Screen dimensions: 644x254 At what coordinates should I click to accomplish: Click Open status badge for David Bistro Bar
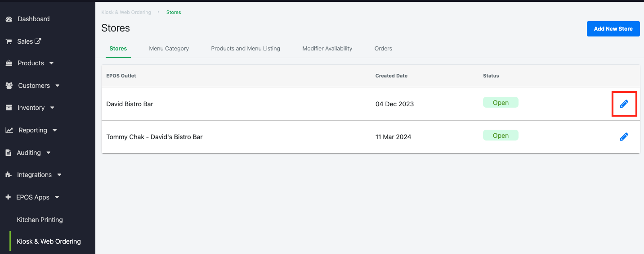pyautogui.click(x=500, y=103)
